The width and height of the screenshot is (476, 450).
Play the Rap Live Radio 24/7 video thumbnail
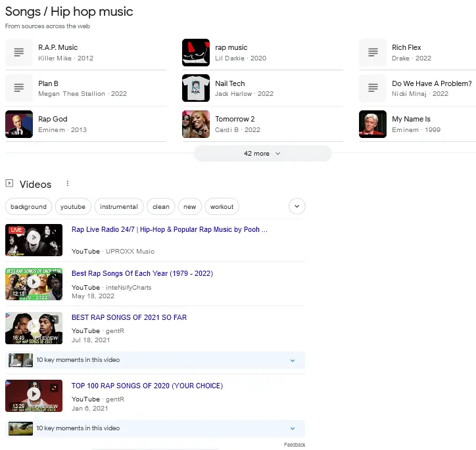pyautogui.click(x=34, y=240)
